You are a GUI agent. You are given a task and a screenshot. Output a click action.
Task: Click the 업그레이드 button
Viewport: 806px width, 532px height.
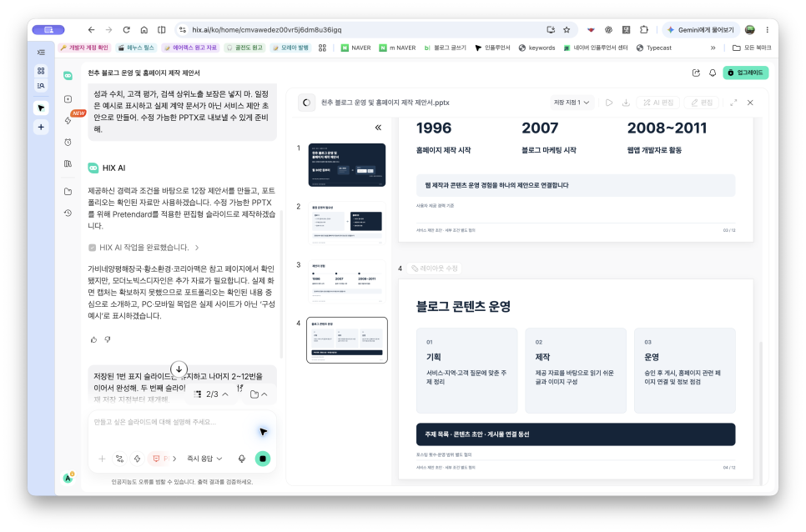[x=745, y=73]
